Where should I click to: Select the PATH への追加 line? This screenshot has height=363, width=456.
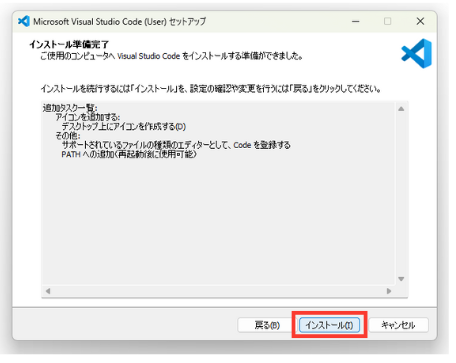point(129,154)
